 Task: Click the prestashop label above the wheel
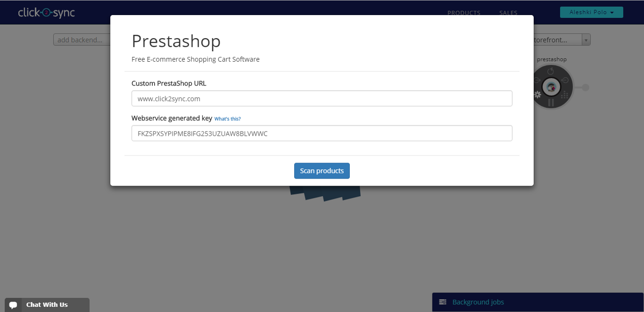pos(552,59)
